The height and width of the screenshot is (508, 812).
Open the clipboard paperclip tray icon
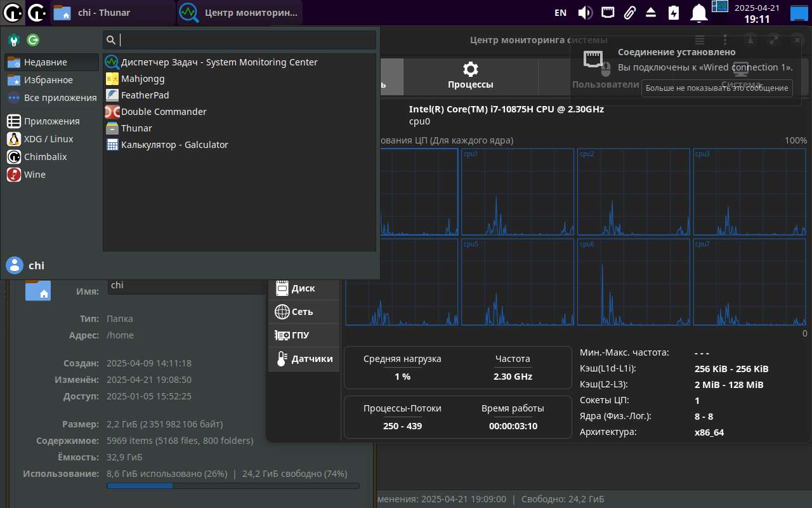click(x=629, y=12)
